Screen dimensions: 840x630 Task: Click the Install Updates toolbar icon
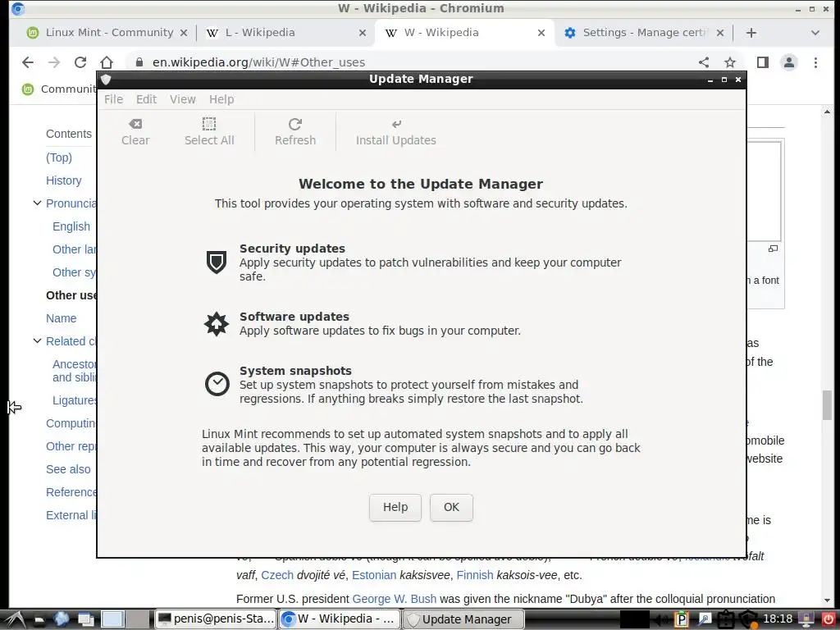pos(396,125)
